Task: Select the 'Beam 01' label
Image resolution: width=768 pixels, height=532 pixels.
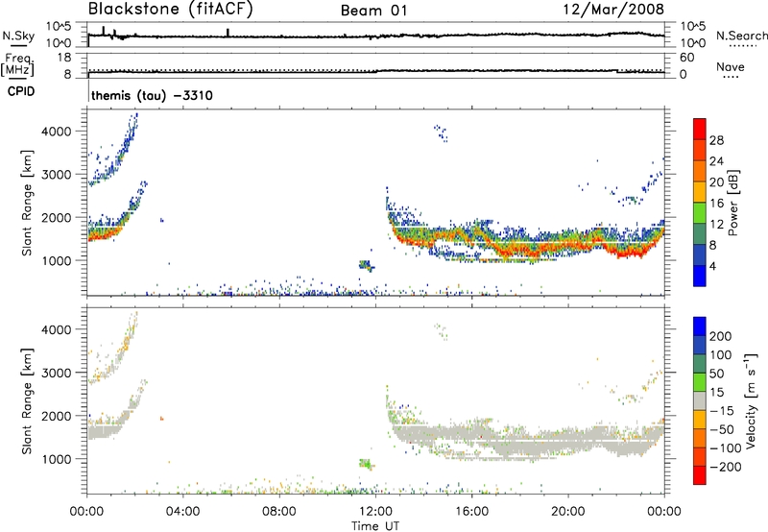Action: [x=373, y=11]
